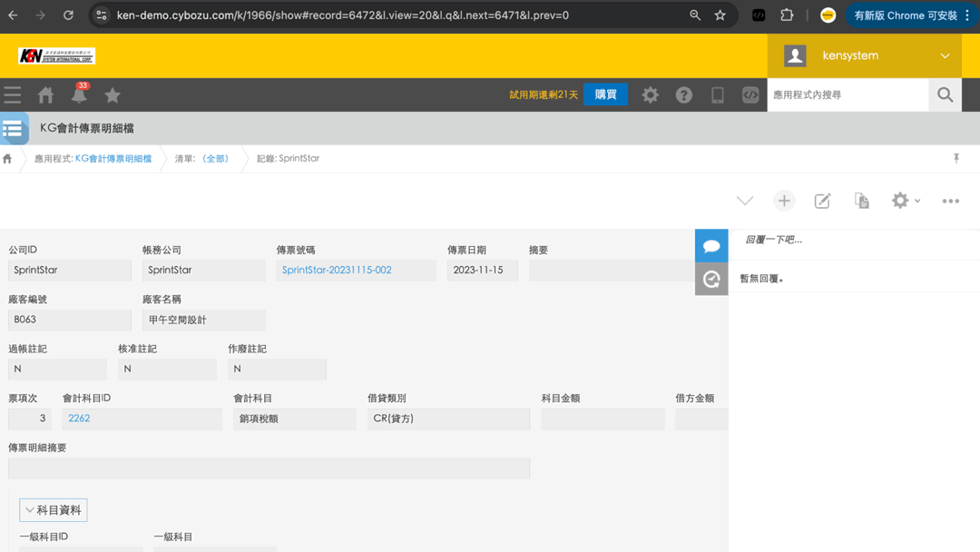Open account ID 2262 link
The width and height of the screenshot is (980, 552).
pyautogui.click(x=79, y=419)
